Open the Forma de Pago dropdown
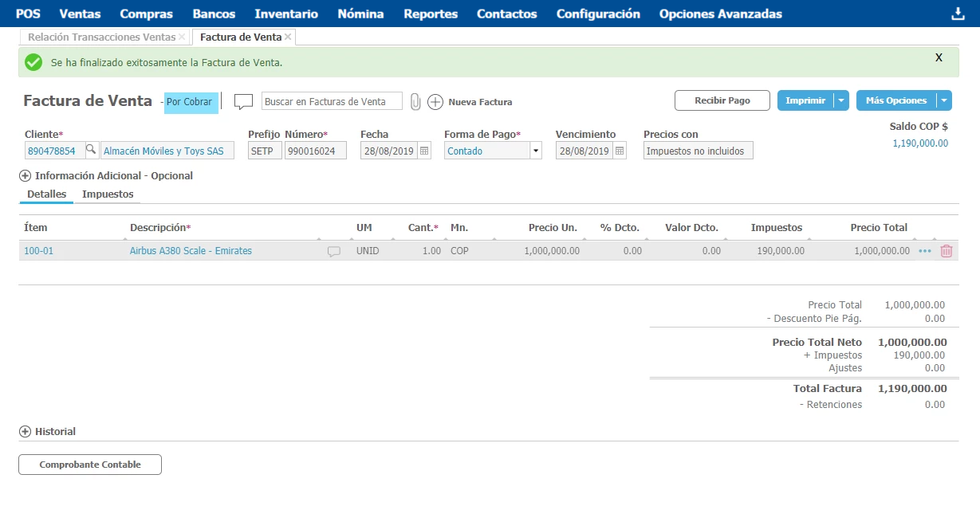980x506 pixels. (535, 151)
